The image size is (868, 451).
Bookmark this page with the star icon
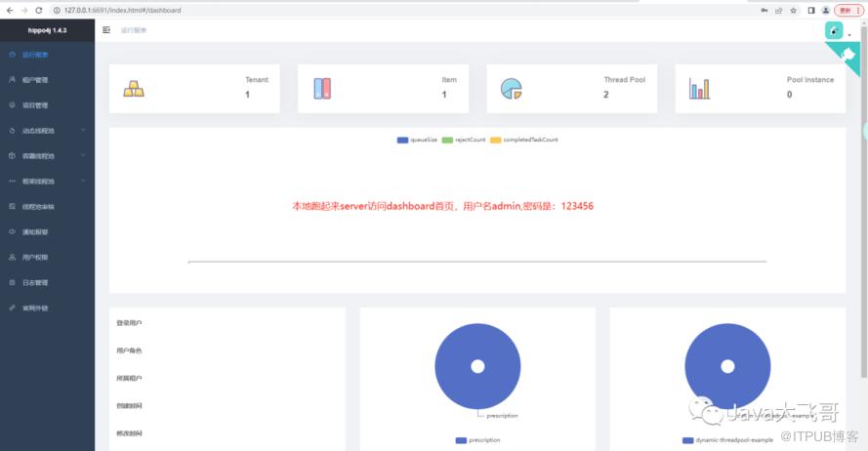pos(793,10)
